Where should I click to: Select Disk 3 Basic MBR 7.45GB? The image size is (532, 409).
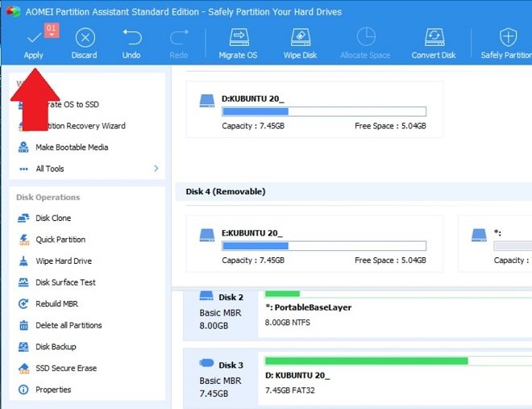[x=221, y=379]
